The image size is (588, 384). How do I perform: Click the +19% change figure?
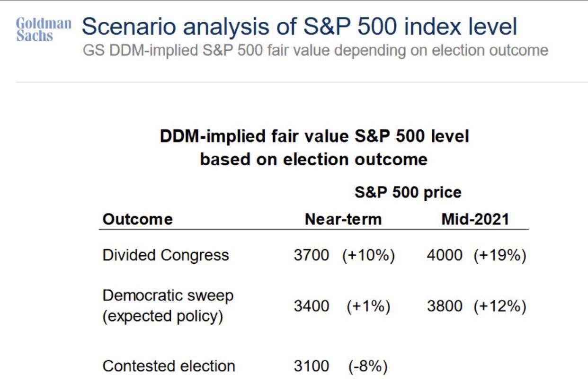[x=500, y=255]
